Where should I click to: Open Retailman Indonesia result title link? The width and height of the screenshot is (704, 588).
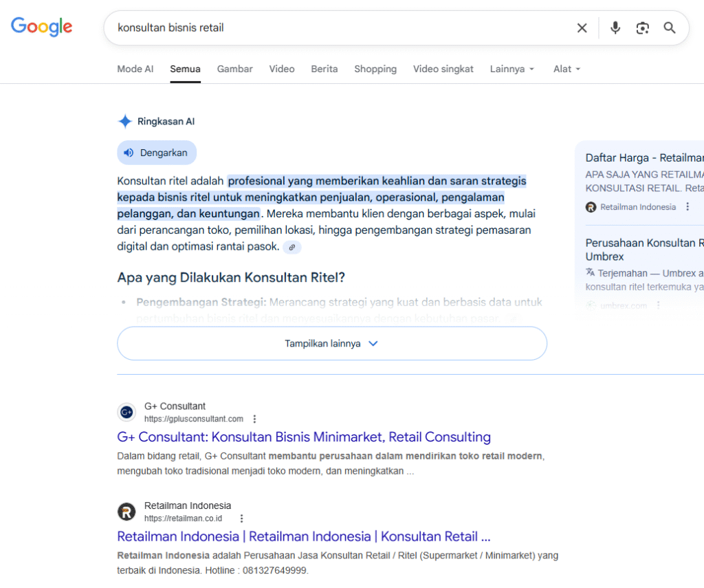[303, 536]
